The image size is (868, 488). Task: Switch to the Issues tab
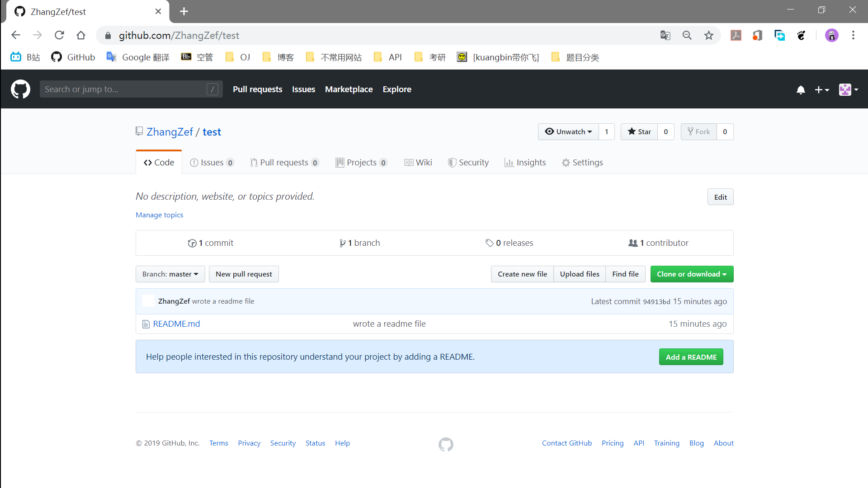click(x=212, y=163)
